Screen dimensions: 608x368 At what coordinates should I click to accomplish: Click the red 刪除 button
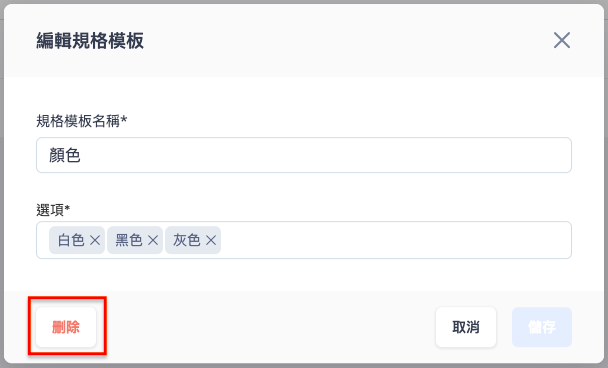click(66, 327)
